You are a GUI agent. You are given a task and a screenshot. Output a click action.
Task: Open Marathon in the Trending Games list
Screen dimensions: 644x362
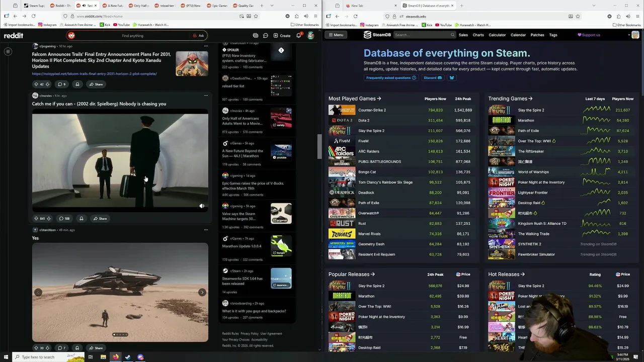(526, 120)
